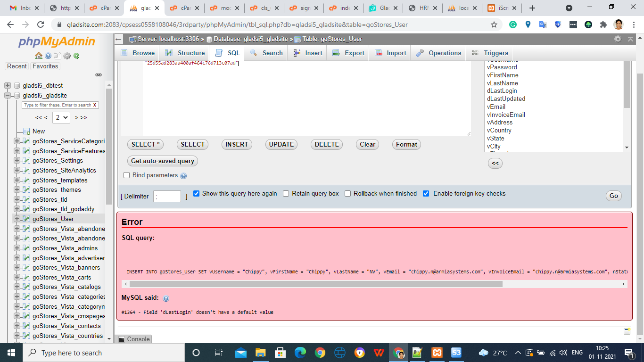Bookmark this page with the star icon

pyautogui.click(x=494, y=25)
